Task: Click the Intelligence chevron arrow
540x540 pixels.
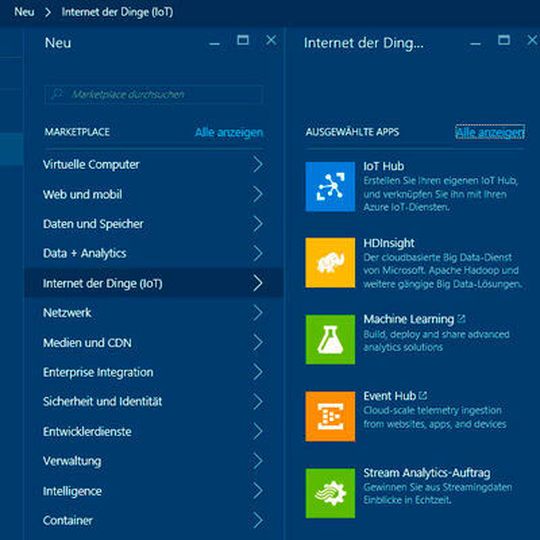Action: [258, 491]
